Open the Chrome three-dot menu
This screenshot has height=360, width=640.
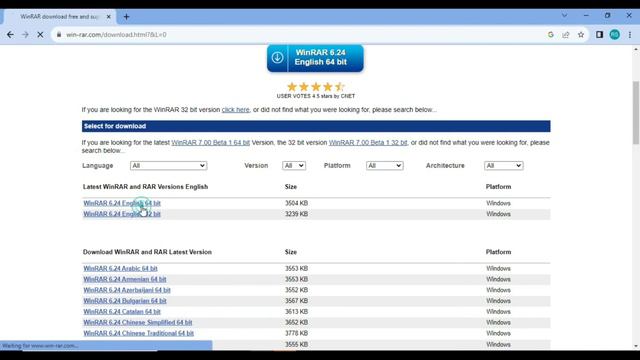pyautogui.click(x=630, y=35)
